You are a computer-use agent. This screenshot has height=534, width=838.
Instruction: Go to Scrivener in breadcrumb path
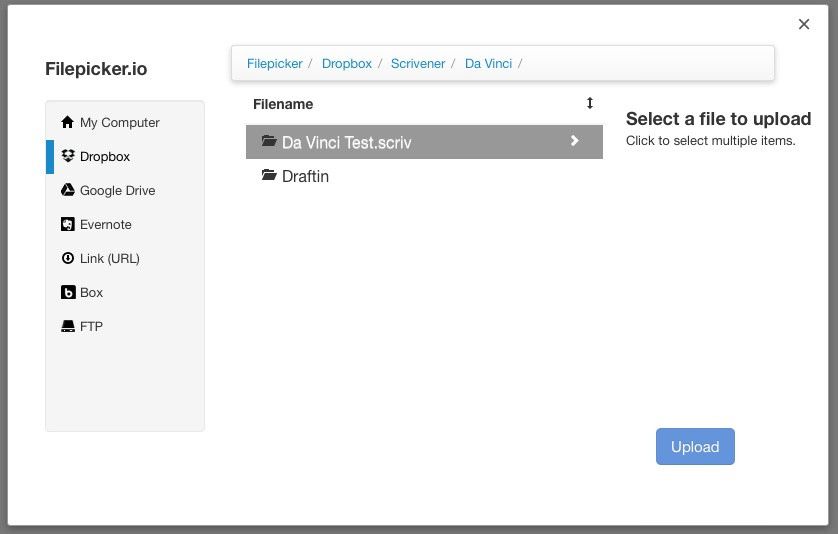(x=418, y=63)
